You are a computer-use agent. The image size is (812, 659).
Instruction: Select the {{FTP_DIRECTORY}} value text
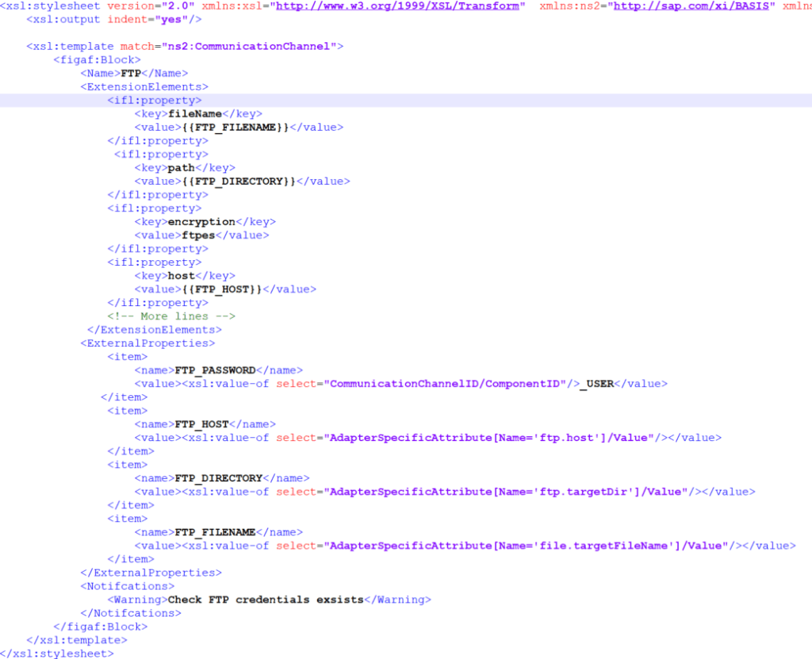[x=239, y=182]
